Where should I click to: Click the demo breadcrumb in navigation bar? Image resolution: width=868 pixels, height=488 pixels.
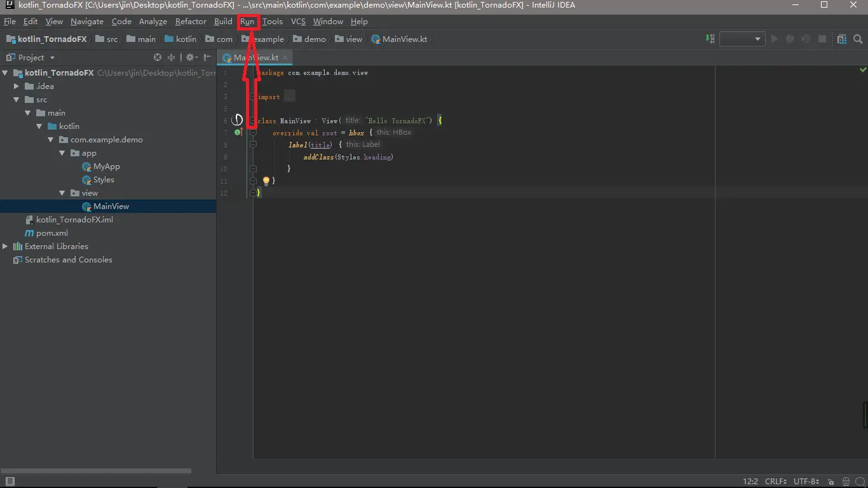[309, 39]
